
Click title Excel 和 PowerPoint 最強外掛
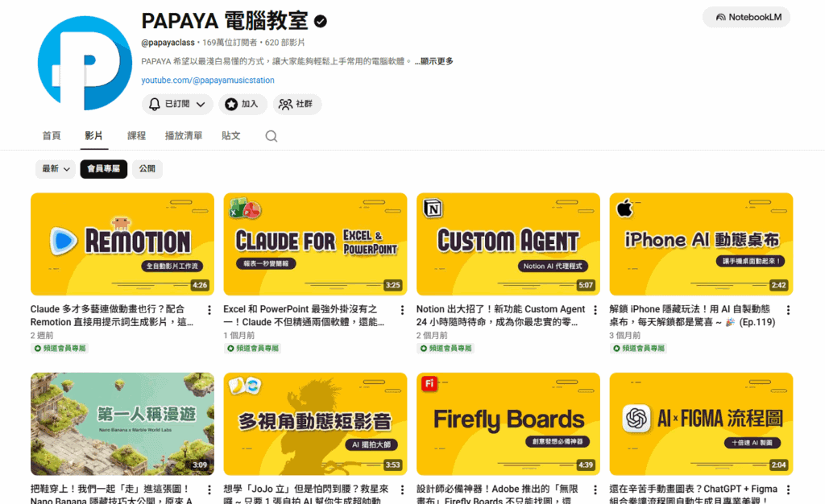tap(304, 316)
